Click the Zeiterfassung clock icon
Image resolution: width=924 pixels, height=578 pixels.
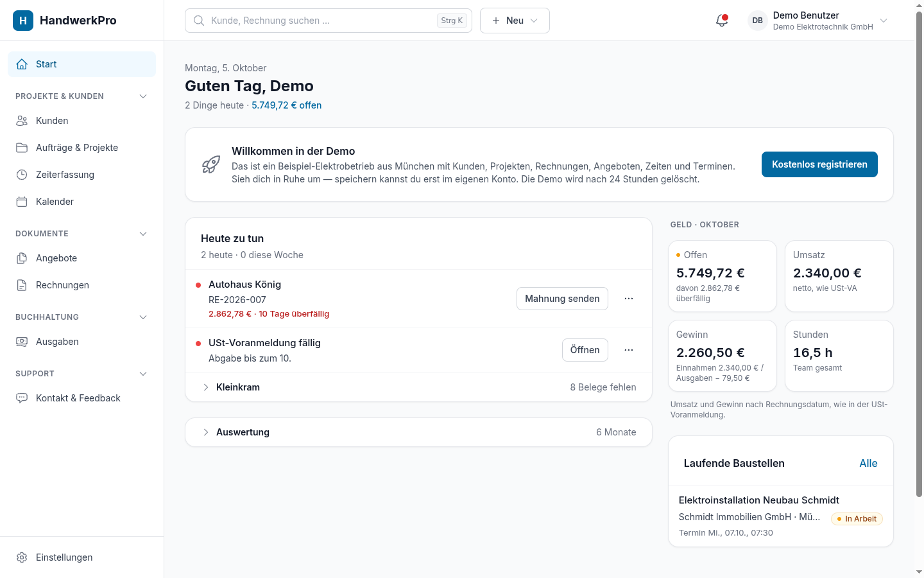[x=22, y=175]
